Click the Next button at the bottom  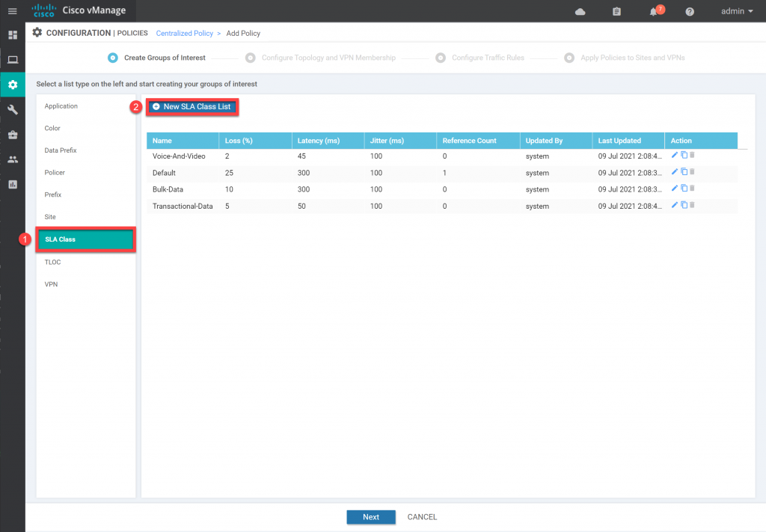371,517
